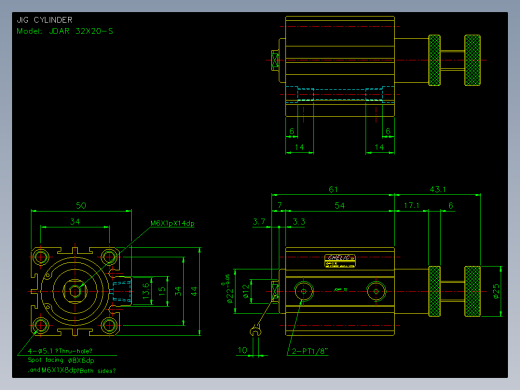Click the ø12 diameter dimension
The width and height of the screenshot is (520, 390).
246,291
